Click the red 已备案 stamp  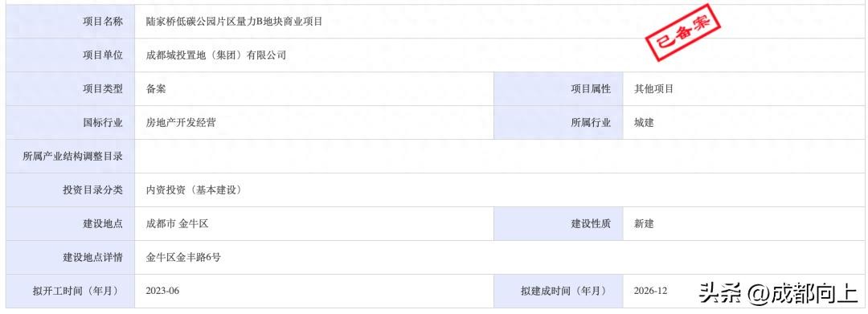[682, 33]
